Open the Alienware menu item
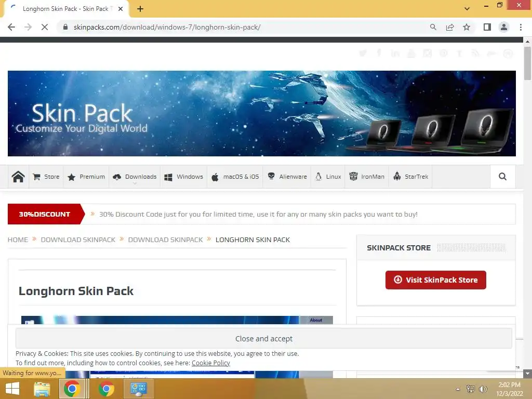 pyautogui.click(x=287, y=177)
